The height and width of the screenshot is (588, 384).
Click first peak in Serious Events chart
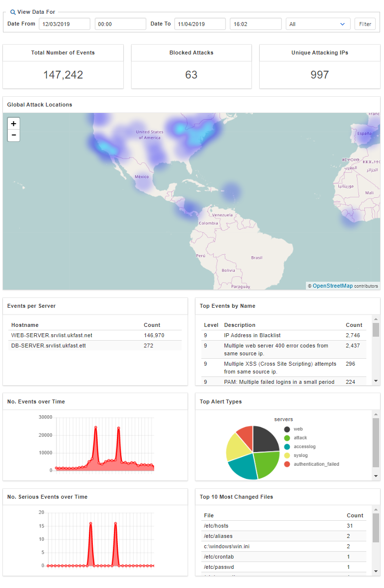91,524
